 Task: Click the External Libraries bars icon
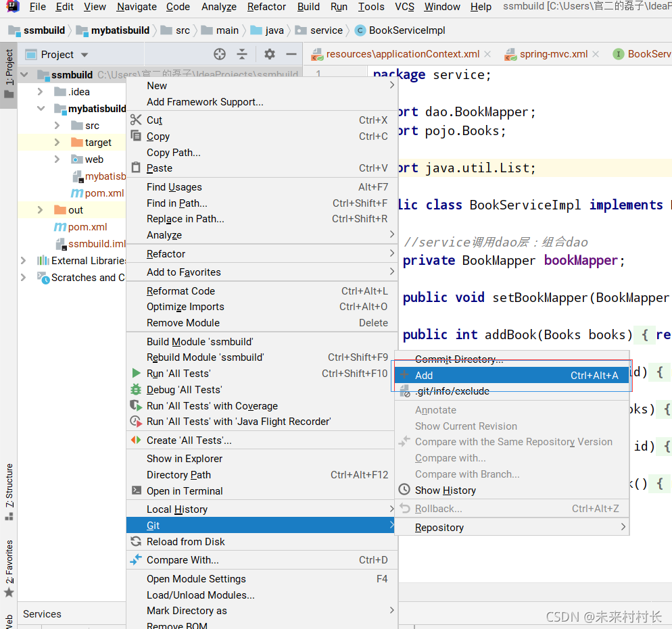pyautogui.click(x=43, y=260)
